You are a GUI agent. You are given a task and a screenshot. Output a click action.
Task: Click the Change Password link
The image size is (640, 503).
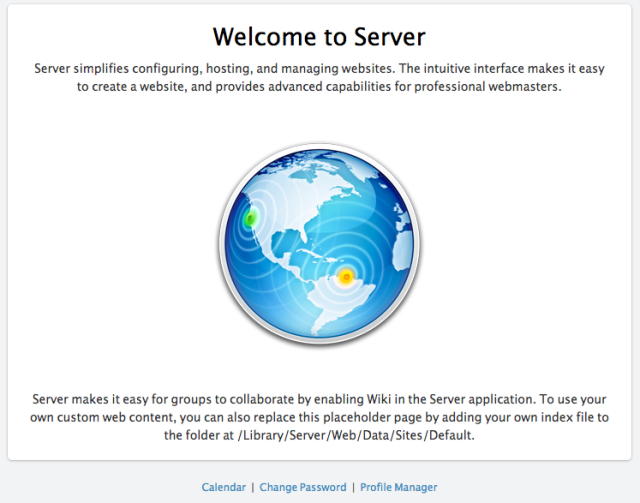(x=303, y=487)
